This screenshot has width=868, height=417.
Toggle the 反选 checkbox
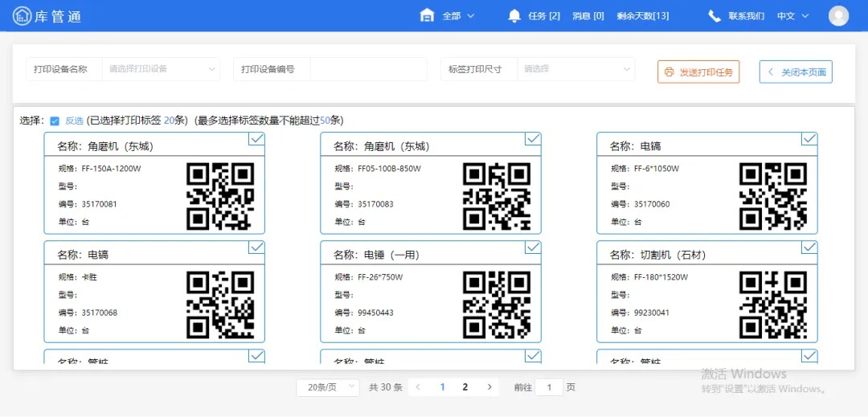[x=55, y=121]
